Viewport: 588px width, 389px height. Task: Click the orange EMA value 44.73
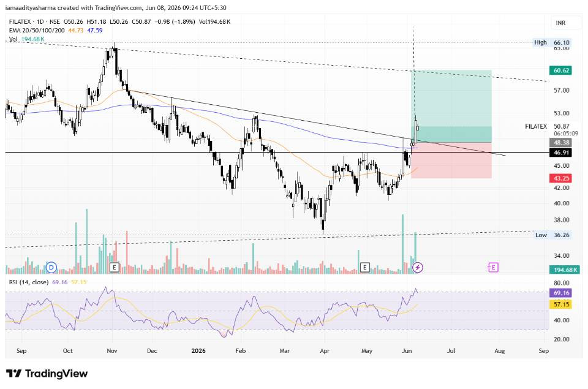pos(76,31)
